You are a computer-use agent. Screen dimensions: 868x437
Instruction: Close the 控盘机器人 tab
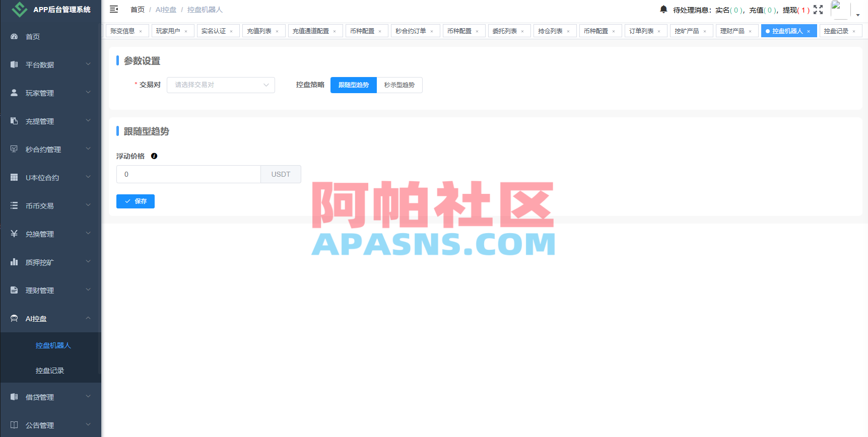[x=809, y=31]
